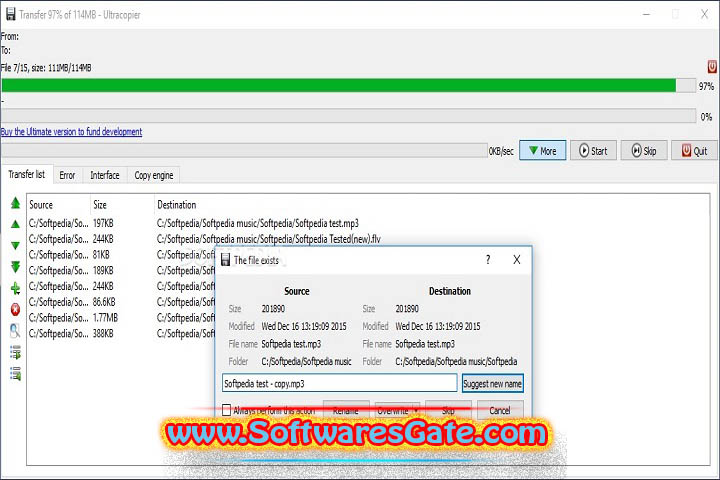
Task: Click Suggest new name button
Action: (x=492, y=384)
